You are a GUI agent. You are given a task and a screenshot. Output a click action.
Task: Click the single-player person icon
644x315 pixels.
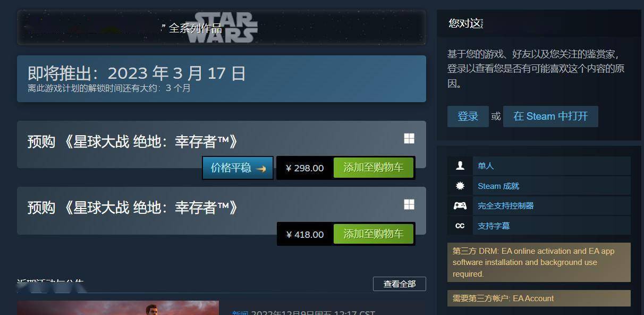tap(460, 166)
